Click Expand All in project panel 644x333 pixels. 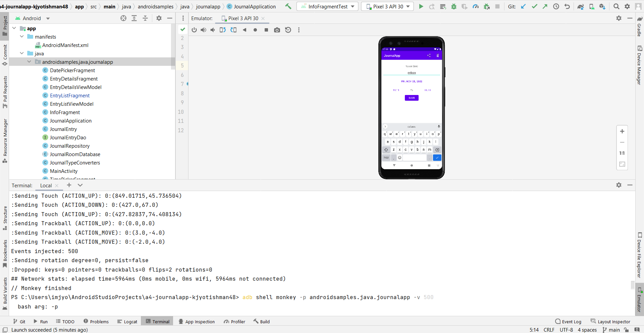tap(134, 18)
